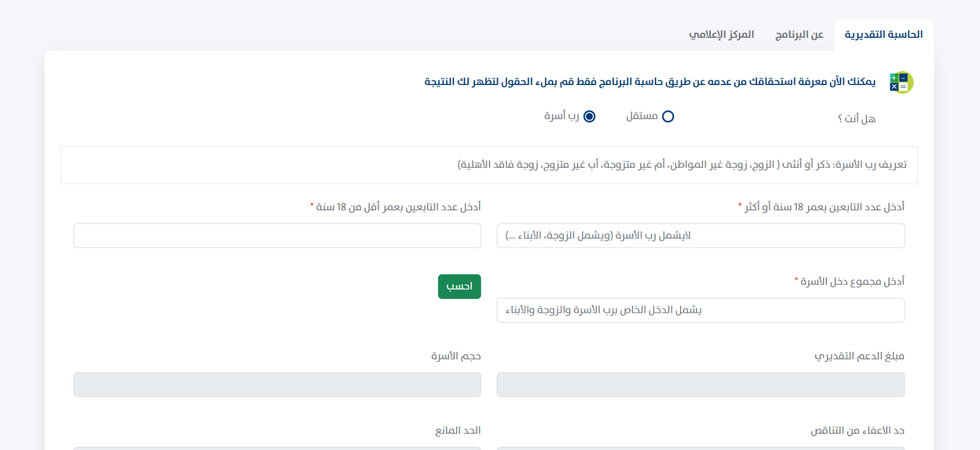Click the family size output box

[x=277, y=384]
